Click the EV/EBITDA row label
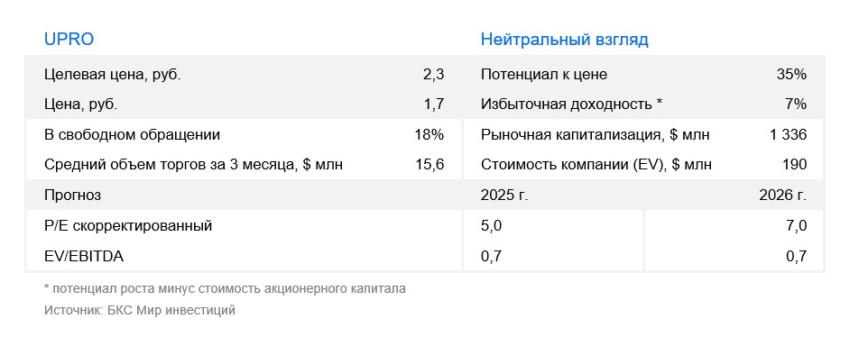Viewport: 868px width, 346px height. 84,256
